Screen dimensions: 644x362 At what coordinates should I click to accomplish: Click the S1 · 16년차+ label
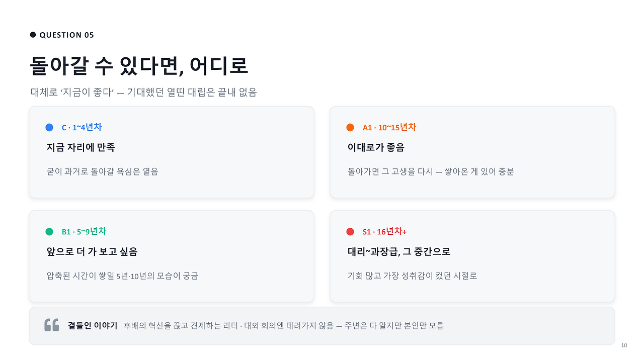click(384, 232)
